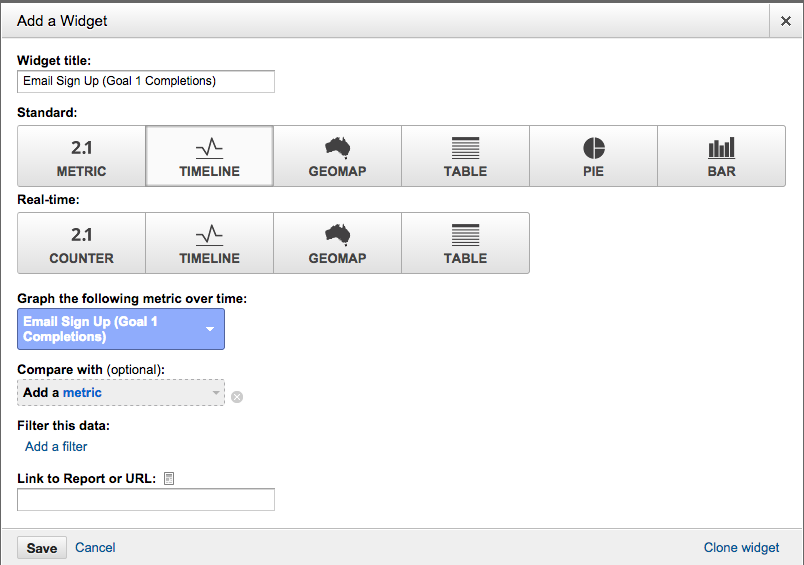Close the Add a Widget dialog
Viewport: 804px width, 565px height.
pyautogui.click(x=786, y=21)
